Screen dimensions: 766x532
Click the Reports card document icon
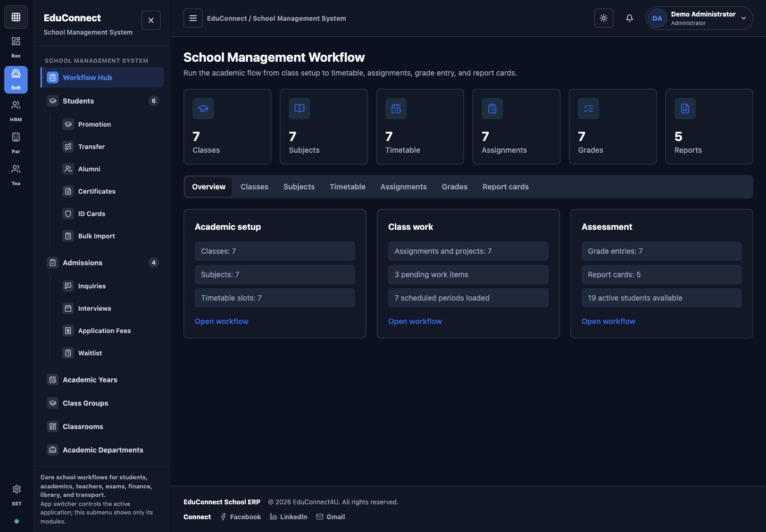coord(685,109)
